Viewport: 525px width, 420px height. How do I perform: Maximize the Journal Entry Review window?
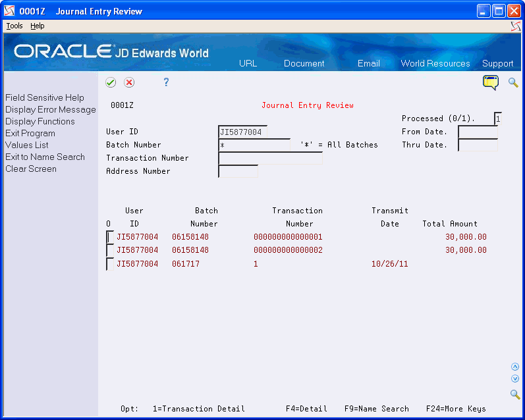pos(499,11)
